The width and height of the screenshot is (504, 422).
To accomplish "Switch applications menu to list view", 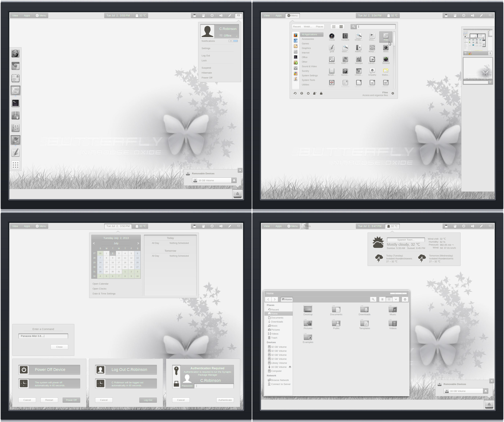I will (x=341, y=27).
